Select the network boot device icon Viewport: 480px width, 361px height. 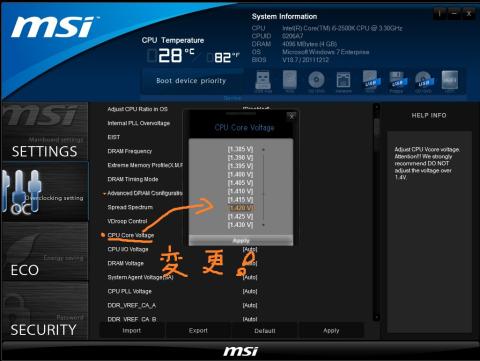click(343, 81)
